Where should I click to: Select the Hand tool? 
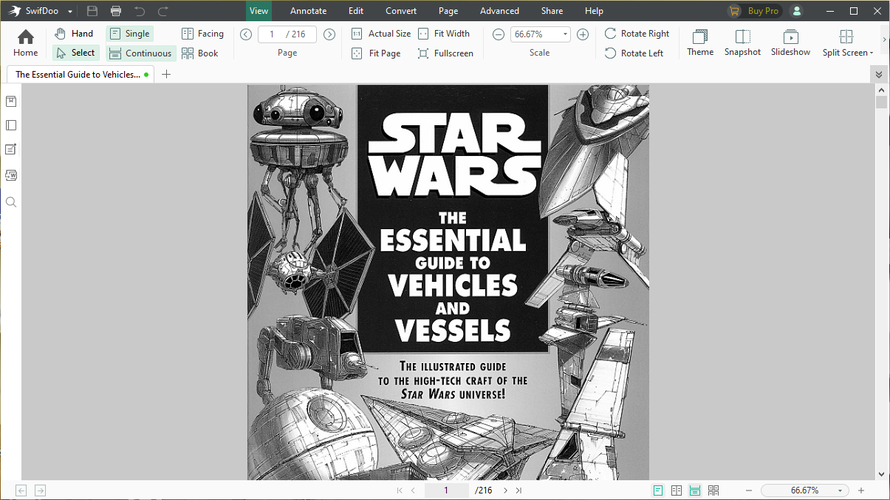coord(74,34)
